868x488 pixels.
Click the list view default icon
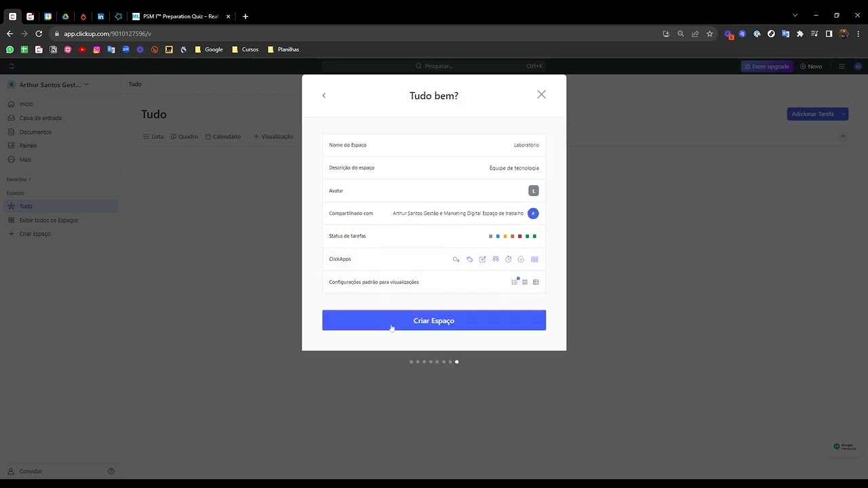click(515, 282)
